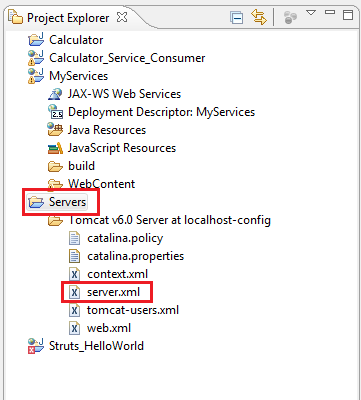Minimize the Project Explorer view

point(330,13)
